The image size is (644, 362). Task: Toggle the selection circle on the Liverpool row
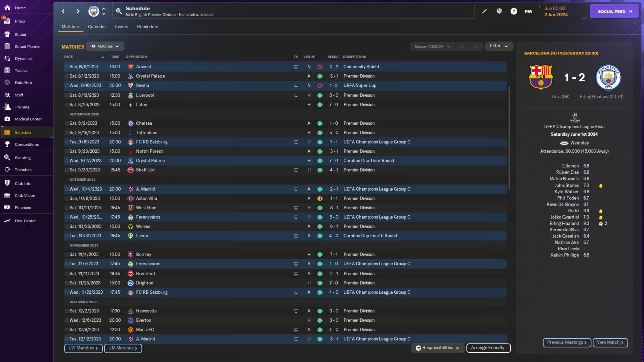click(x=67, y=95)
